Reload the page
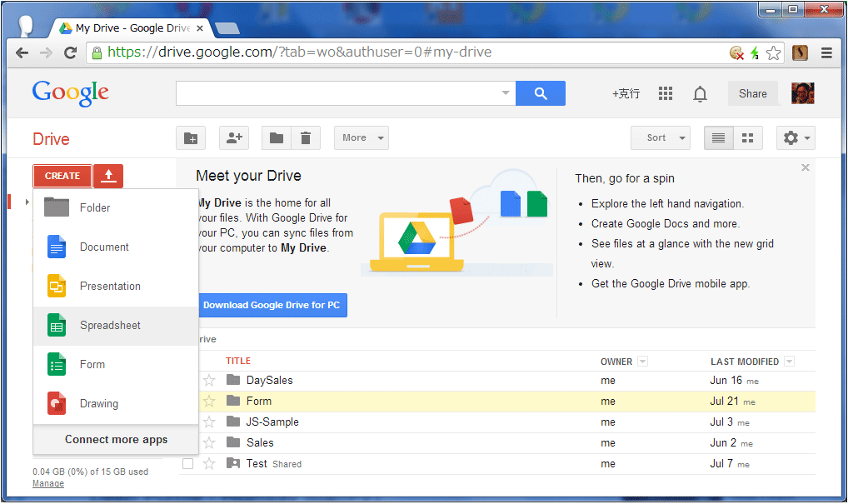 [70, 52]
